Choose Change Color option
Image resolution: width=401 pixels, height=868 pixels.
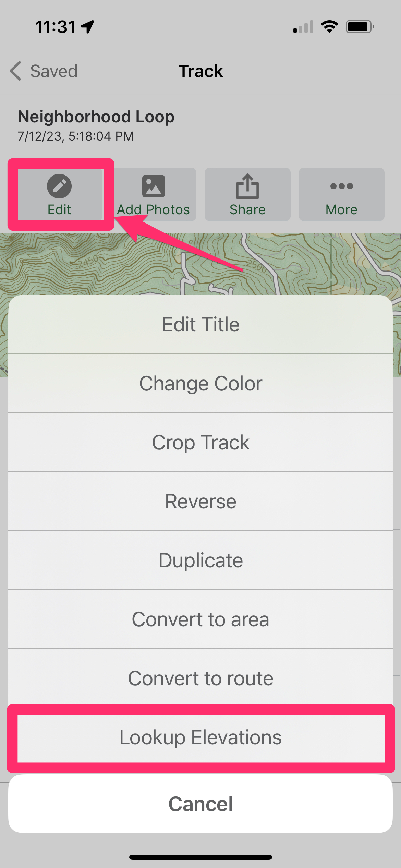tap(200, 383)
